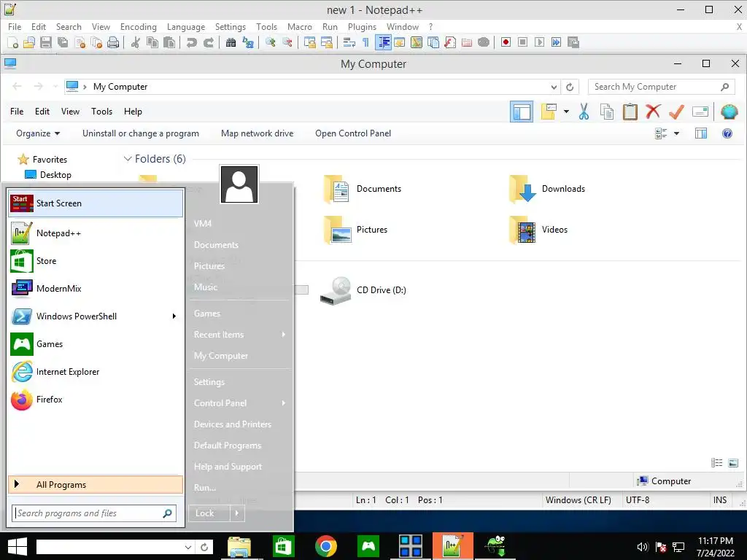Click the Email envelope icon in My Computer toolbar

(700, 112)
